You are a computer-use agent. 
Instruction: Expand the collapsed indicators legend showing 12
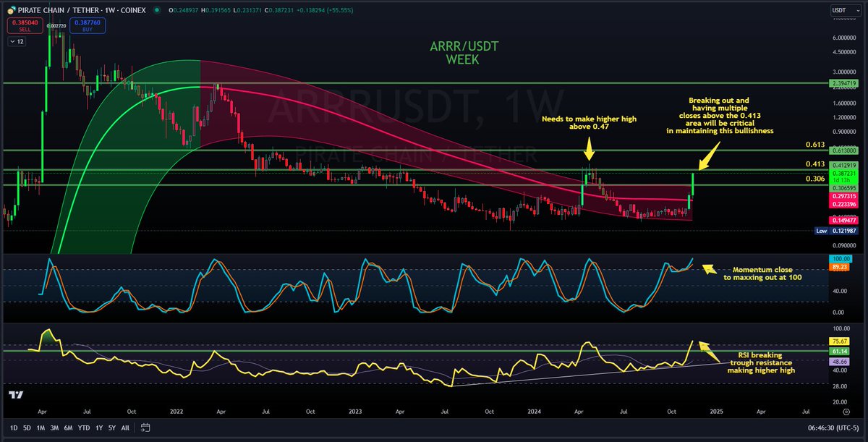click(17, 42)
